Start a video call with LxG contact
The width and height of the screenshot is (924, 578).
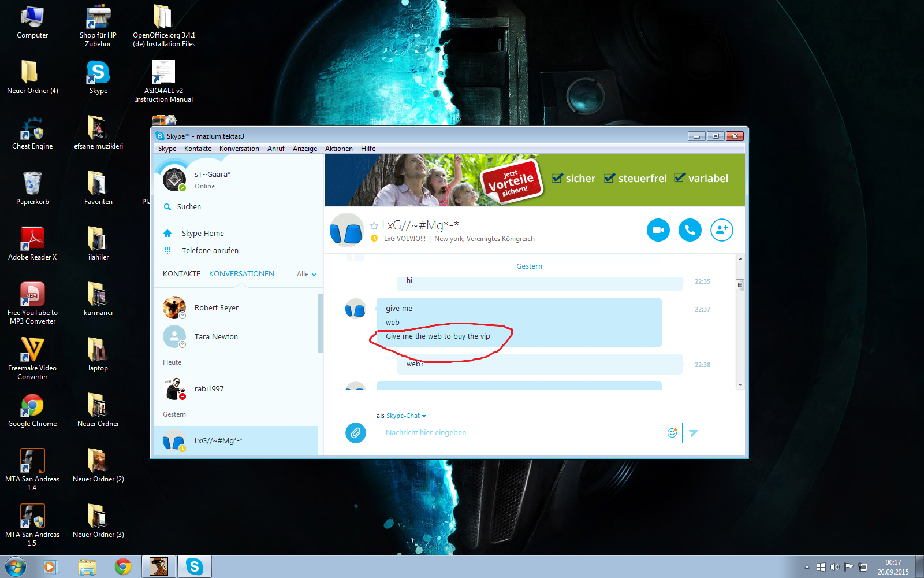point(658,230)
